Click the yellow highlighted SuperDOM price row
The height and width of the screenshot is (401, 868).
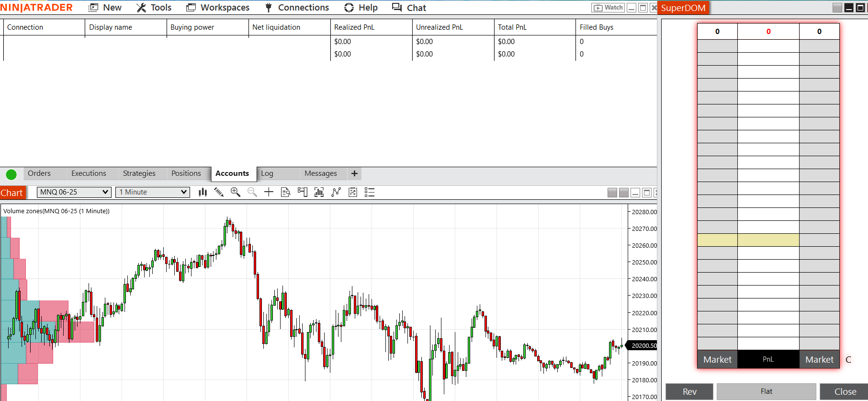tap(748, 240)
